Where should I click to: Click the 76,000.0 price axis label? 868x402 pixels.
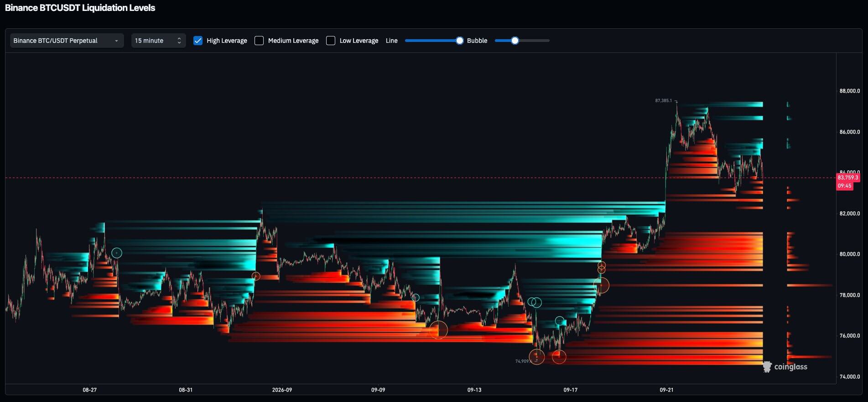click(x=849, y=335)
